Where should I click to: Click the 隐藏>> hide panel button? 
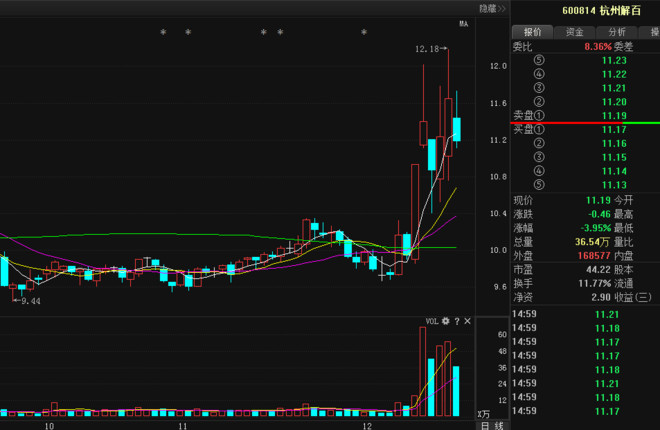coord(492,8)
